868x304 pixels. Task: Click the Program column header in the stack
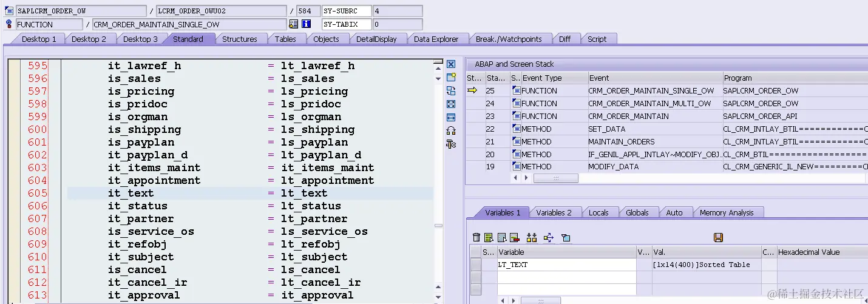(795, 78)
